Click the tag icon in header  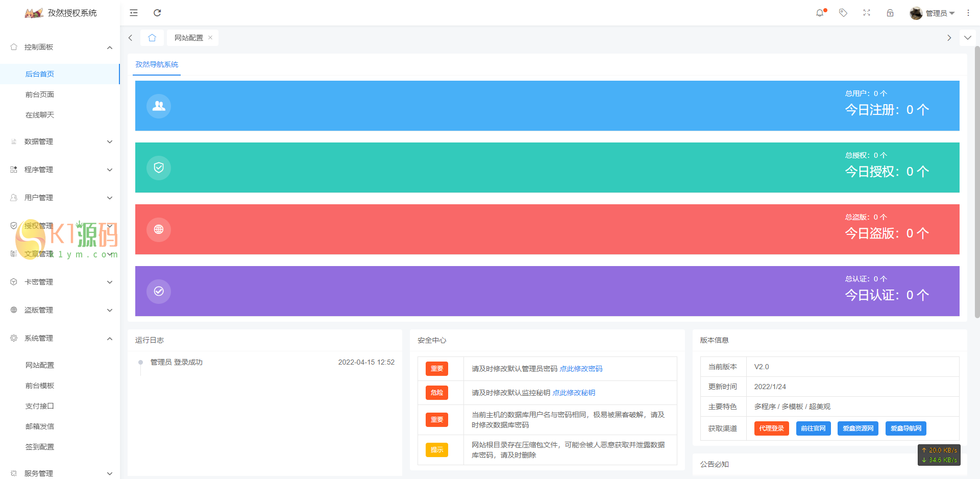843,13
